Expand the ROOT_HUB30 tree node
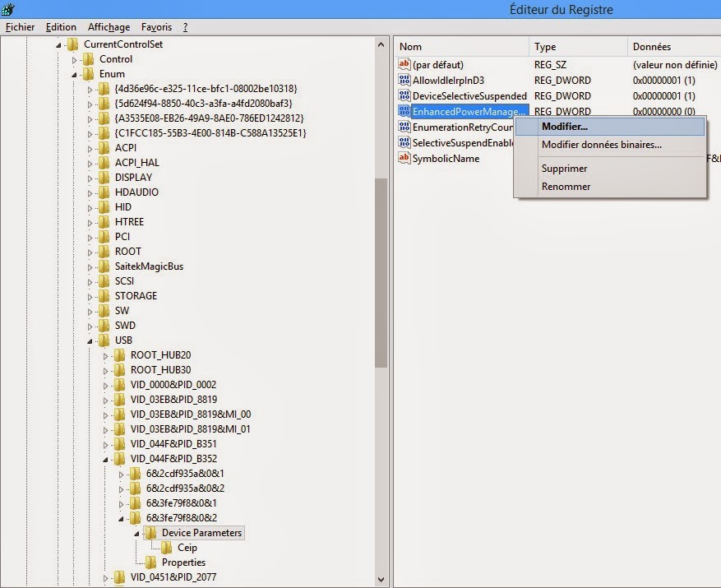Image resolution: width=721 pixels, height=588 pixels. pyautogui.click(x=105, y=371)
